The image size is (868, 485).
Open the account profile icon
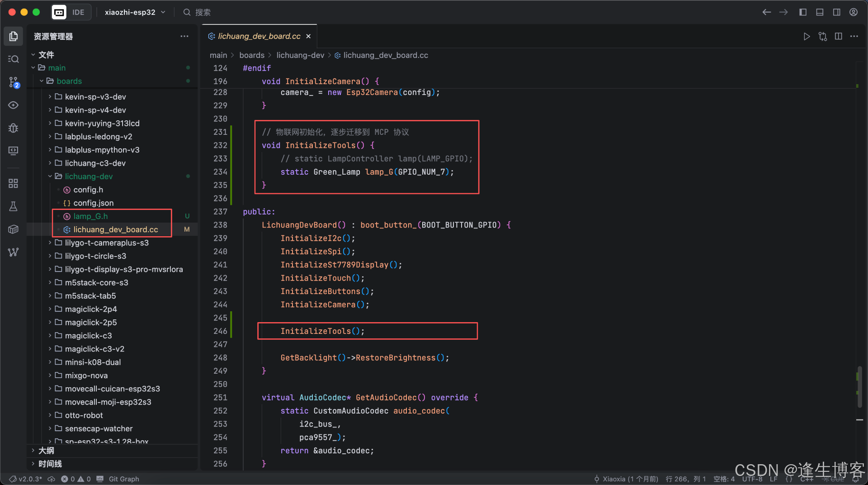click(854, 12)
